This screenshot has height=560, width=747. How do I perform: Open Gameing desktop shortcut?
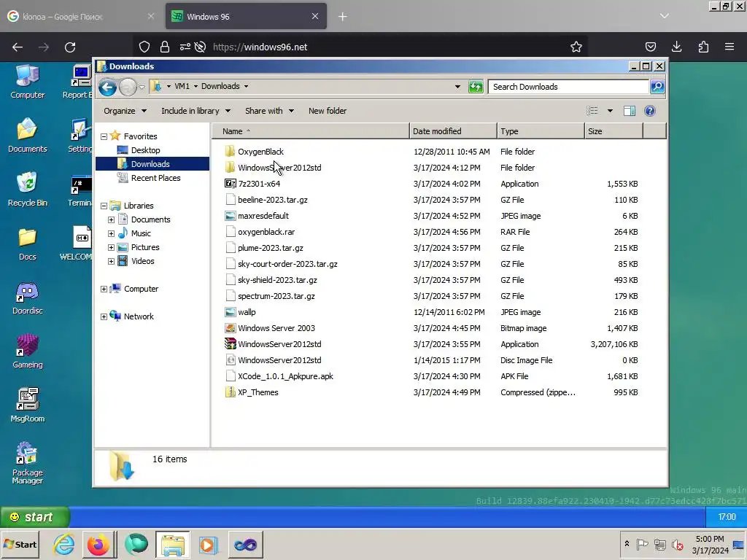(x=27, y=351)
